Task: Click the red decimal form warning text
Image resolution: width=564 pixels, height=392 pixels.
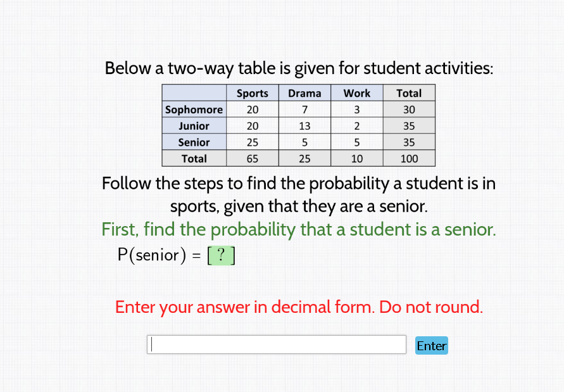Action: [299, 307]
